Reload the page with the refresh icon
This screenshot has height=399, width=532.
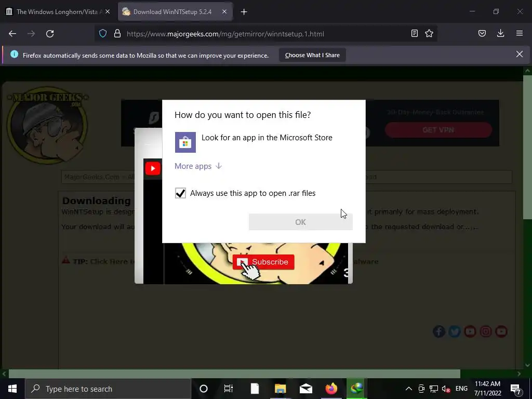click(50, 34)
